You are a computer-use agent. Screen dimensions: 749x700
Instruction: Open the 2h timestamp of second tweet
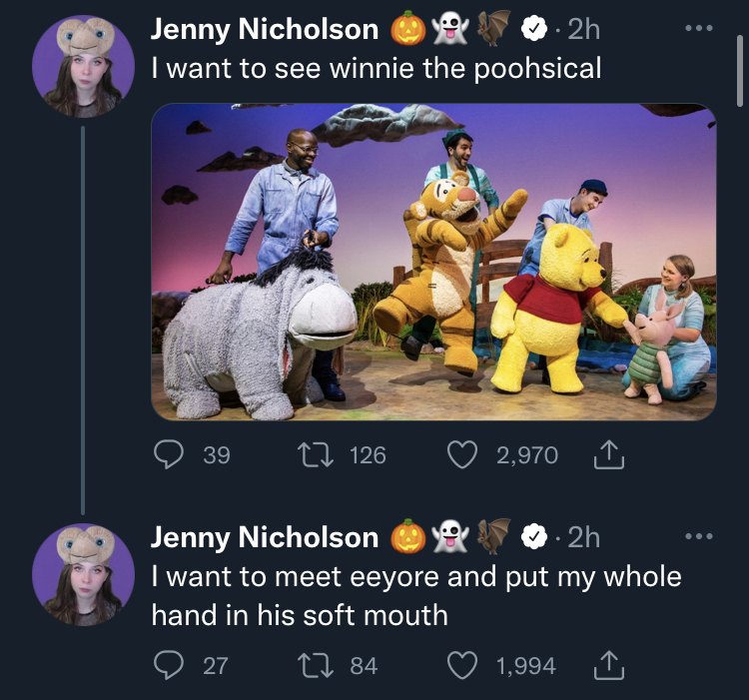point(583,537)
